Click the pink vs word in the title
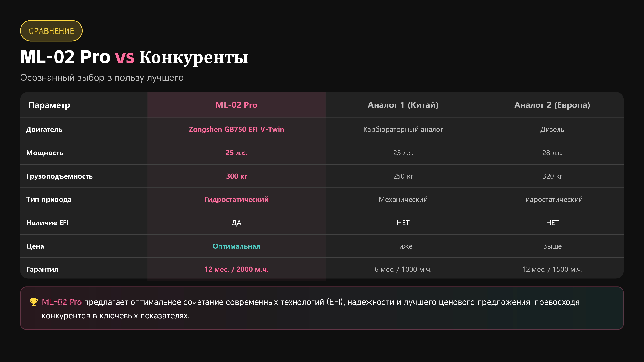Screen dimensions: 644x362 tap(125, 57)
